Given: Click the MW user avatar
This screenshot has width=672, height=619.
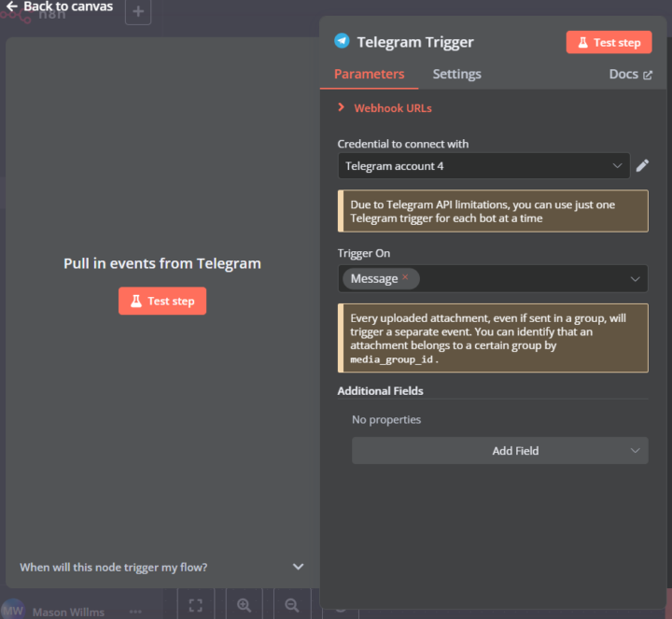Looking at the screenshot, I should [x=13, y=610].
